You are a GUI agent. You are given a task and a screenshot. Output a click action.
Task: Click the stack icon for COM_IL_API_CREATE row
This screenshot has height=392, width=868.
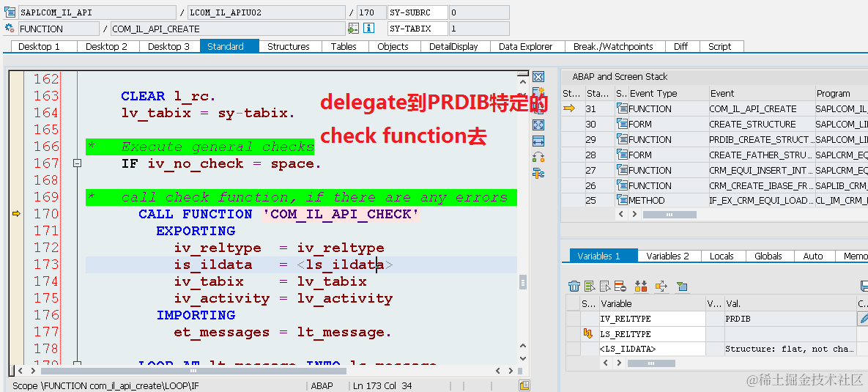(622, 108)
